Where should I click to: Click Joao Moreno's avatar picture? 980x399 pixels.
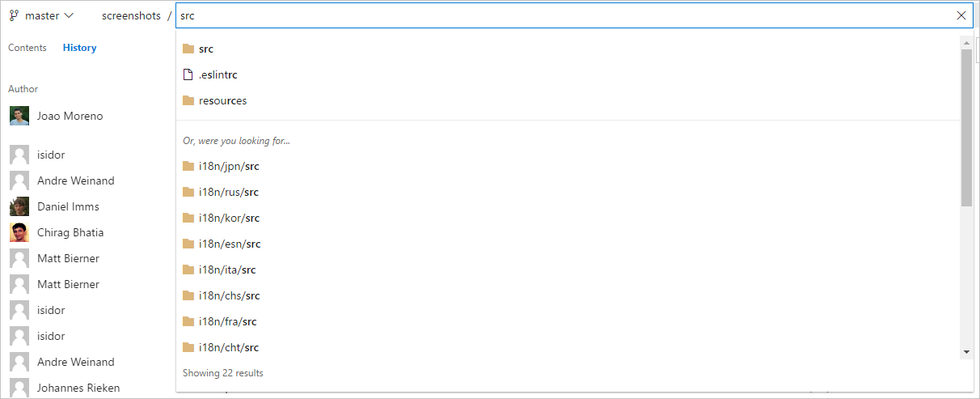point(19,116)
